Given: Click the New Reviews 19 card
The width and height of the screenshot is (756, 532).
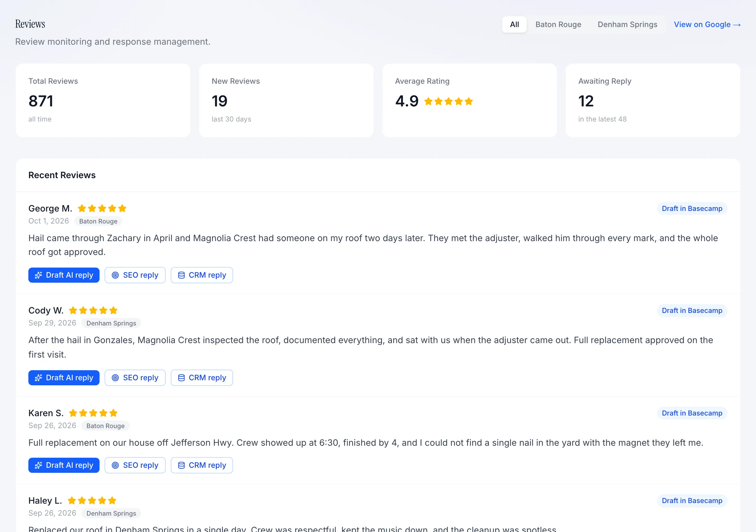Looking at the screenshot, I should pyautogui.click(x=286, y=100).
